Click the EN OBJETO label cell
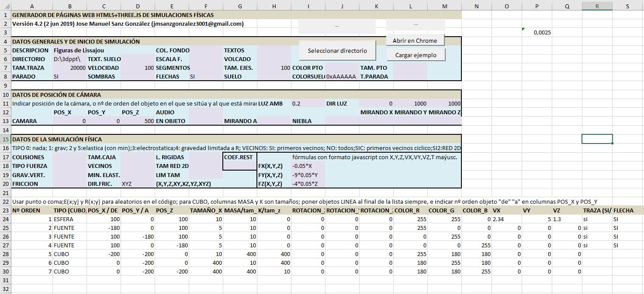 (172, 121)
